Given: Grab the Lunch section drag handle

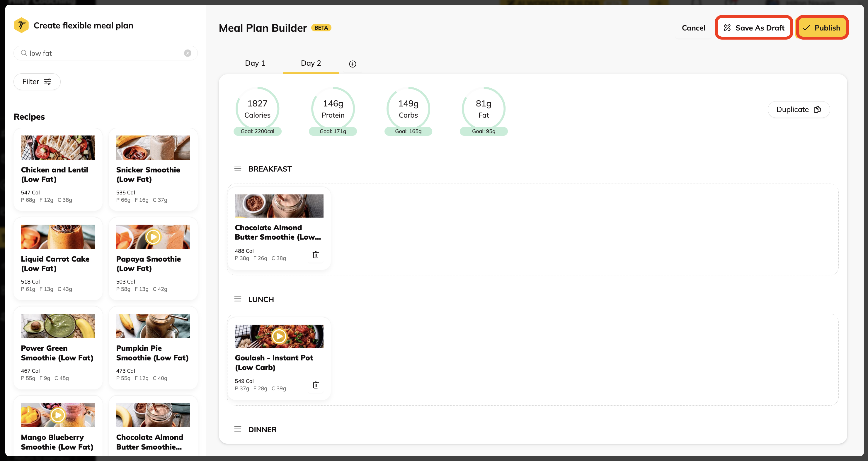Looking at the screenshot, I should (238, 299).
